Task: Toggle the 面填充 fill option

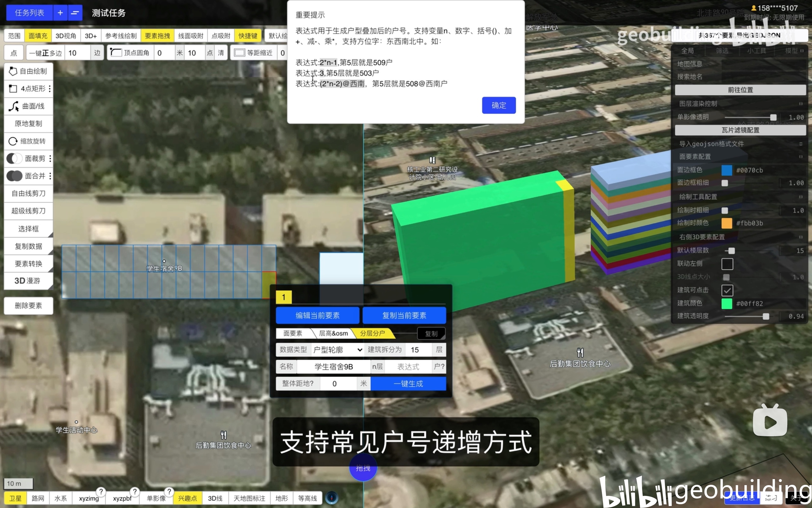Action: pos(37,36)
